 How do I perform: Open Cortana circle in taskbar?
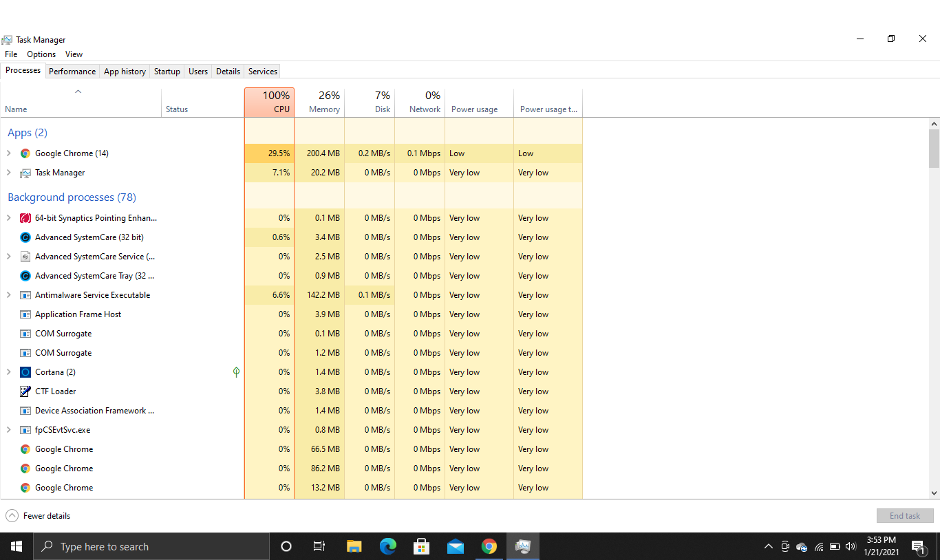pos(286,546)
